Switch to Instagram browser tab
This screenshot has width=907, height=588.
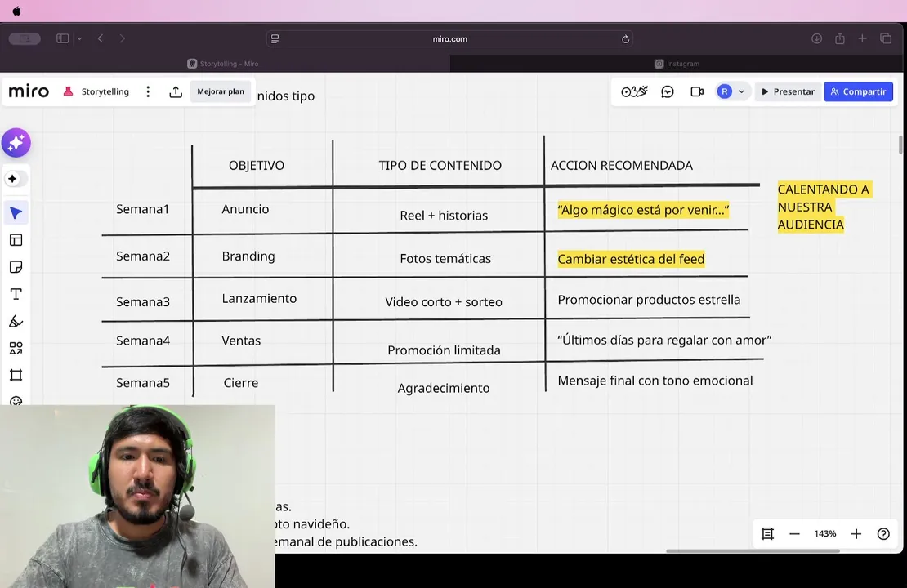[678, 64]
